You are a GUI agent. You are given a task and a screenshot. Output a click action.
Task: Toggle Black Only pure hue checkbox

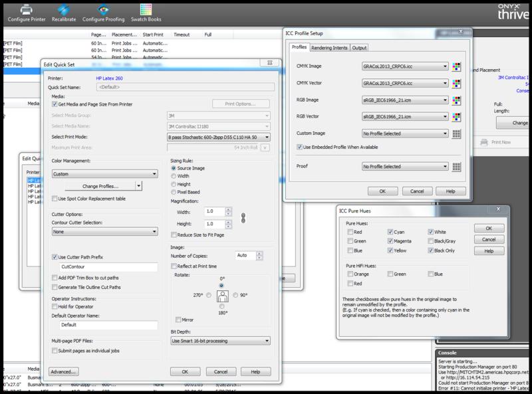pyautogui.click(x=430, y=250)
